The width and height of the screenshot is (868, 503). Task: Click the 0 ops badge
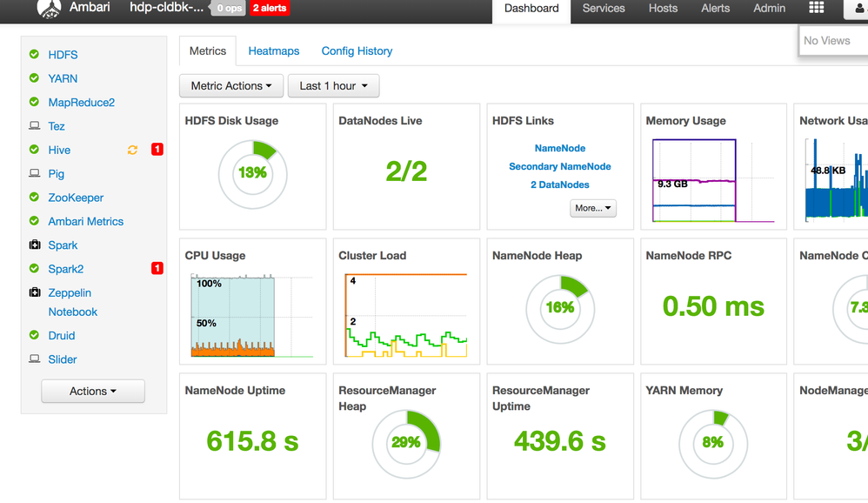point(229,9)
